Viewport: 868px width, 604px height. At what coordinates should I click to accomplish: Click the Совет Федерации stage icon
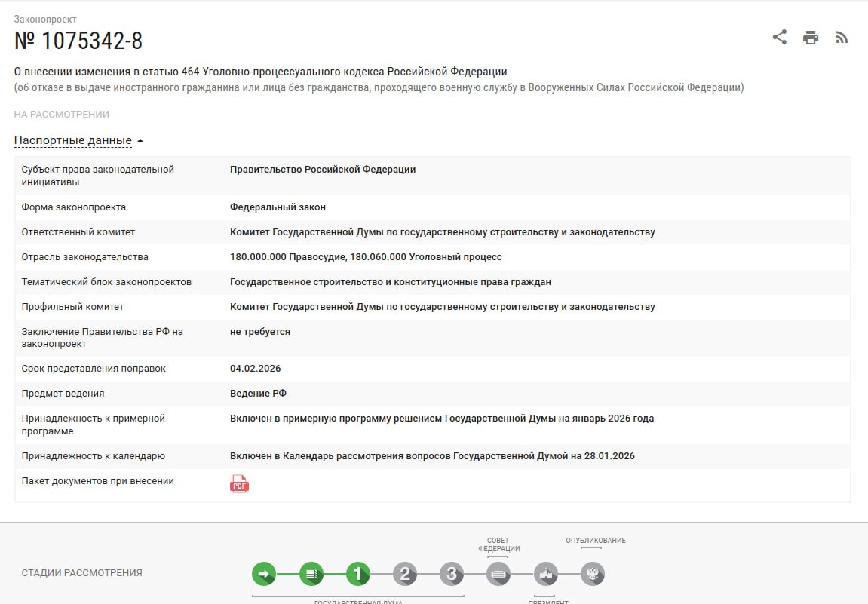(498, 574)
